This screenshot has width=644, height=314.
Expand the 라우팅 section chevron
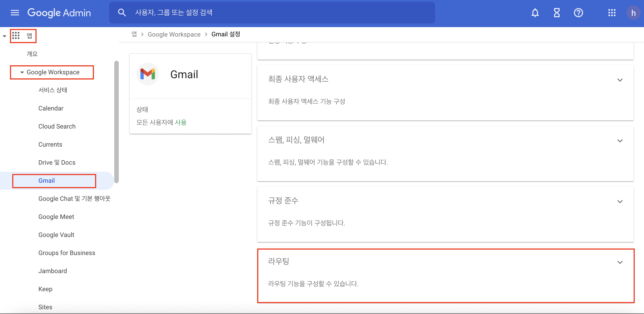[x=620, y=262]
